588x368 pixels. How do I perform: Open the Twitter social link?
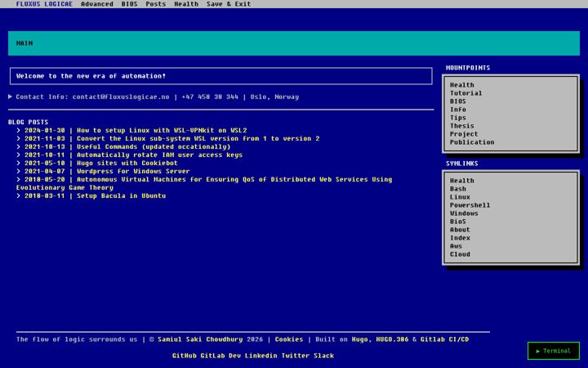pyautogui.click(x=296, y=356)
